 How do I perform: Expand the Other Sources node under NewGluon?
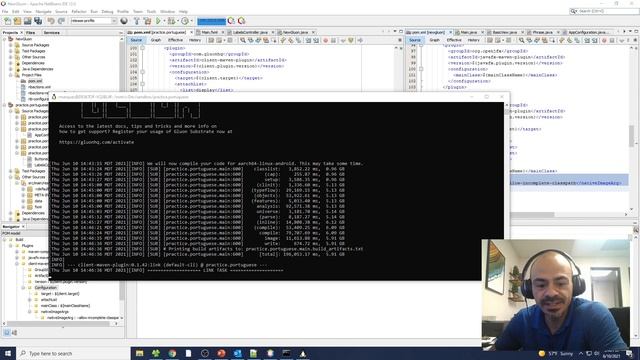coord(11,57)
